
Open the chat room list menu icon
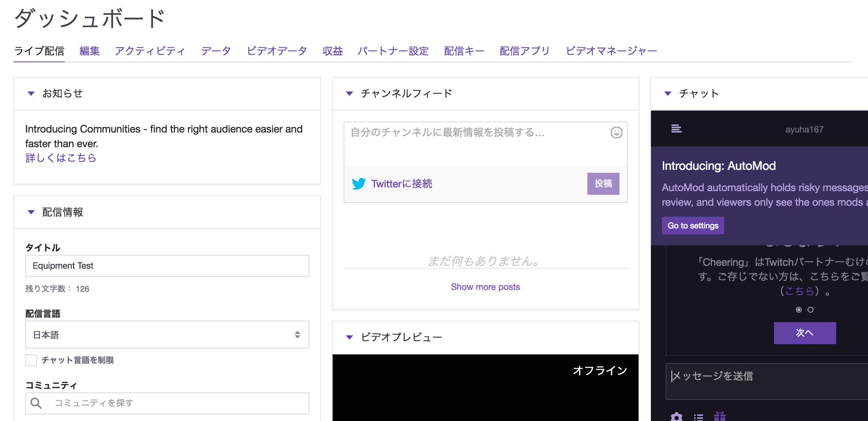676,128
